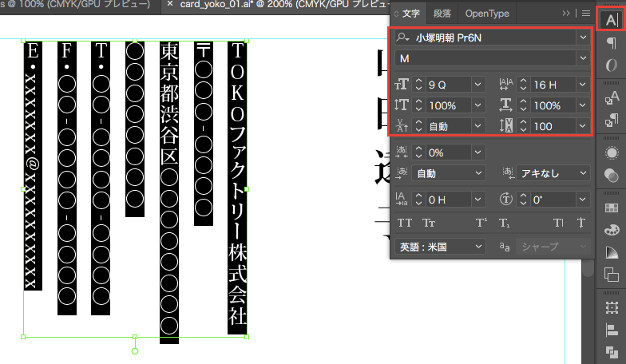Open the Paragraph panel icon in dock

611,42
